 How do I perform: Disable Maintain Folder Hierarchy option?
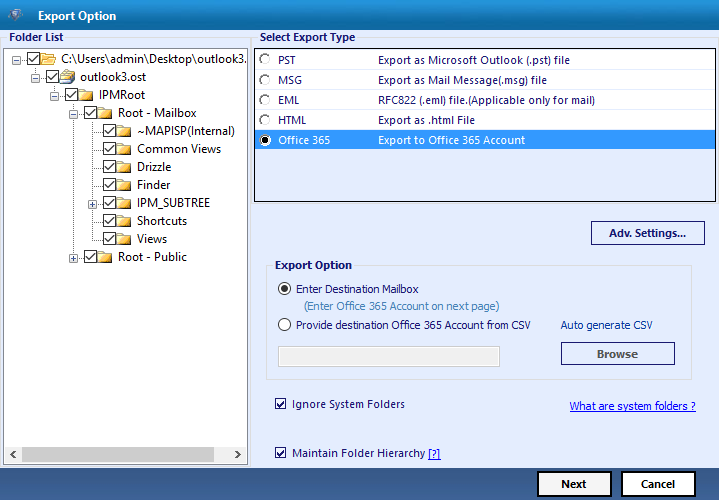pyautogui.click(x=280, y=453)
